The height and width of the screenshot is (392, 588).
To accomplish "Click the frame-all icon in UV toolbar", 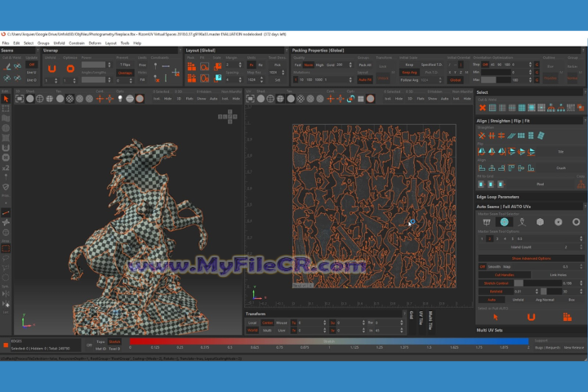I will click(x=250, y=99).
